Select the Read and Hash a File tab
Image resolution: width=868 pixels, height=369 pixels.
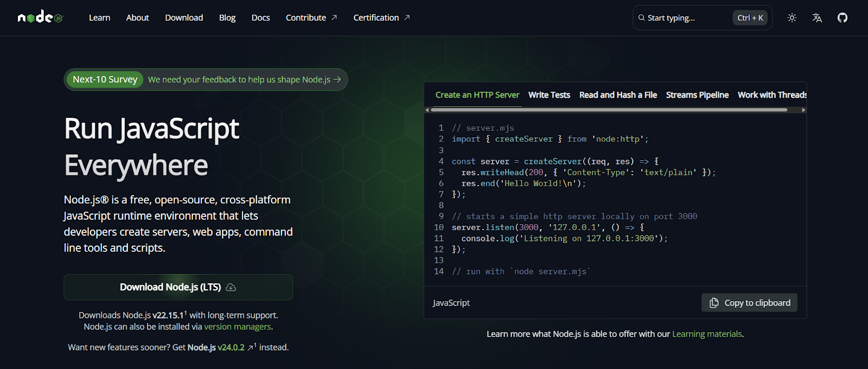point(618,95)
